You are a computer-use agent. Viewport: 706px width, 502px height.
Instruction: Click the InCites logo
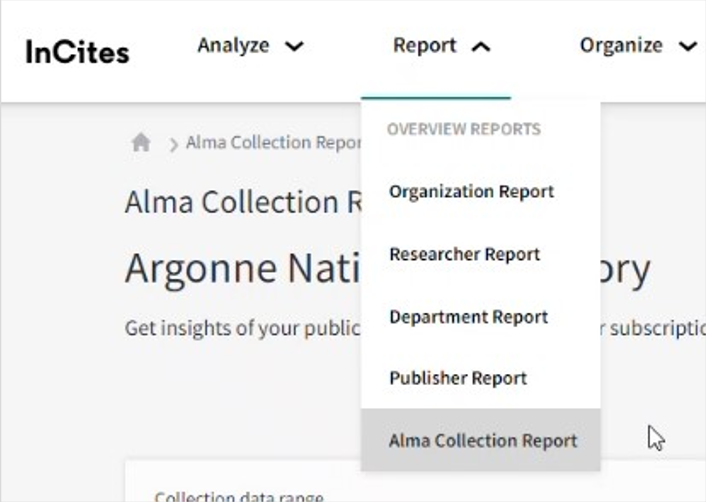pos(77,52)
